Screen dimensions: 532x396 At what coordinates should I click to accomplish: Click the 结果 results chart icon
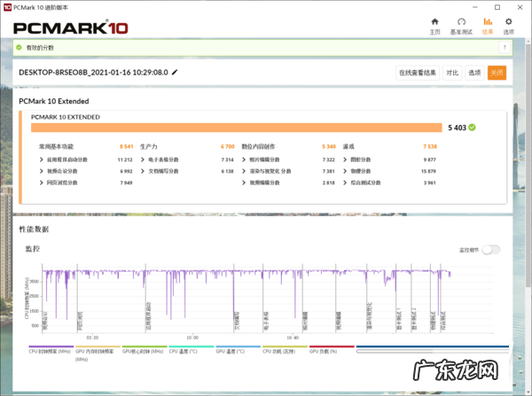[487, 25]
